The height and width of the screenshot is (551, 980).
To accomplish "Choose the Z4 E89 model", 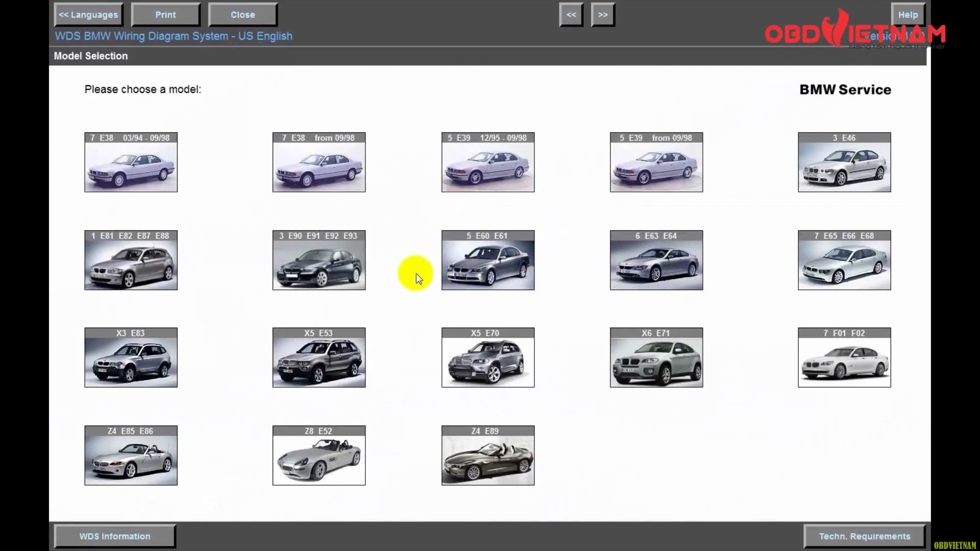I will [x=488, y=456].
